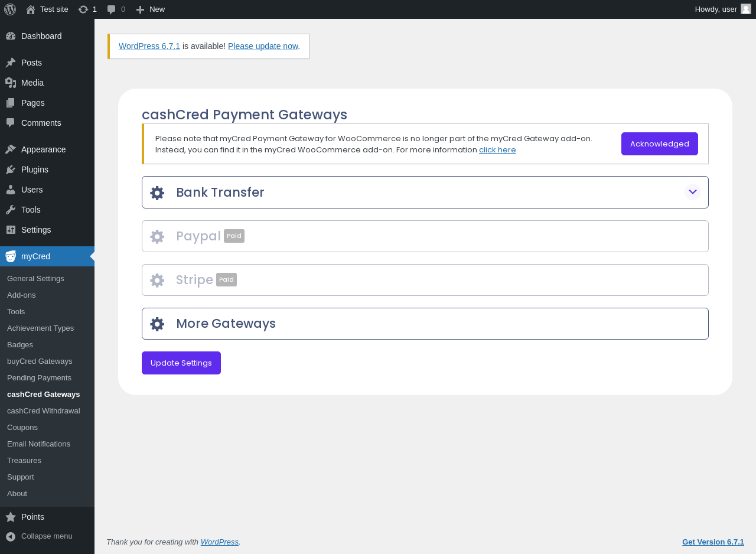
Task: Open myCred About page
Action: pos(47,493)
